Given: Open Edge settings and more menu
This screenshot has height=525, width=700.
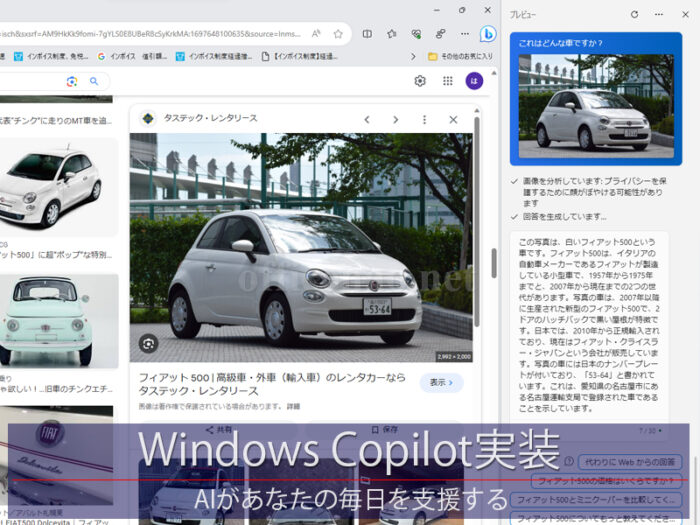Looking at the screenshot, I should click(x=465, y=34).
